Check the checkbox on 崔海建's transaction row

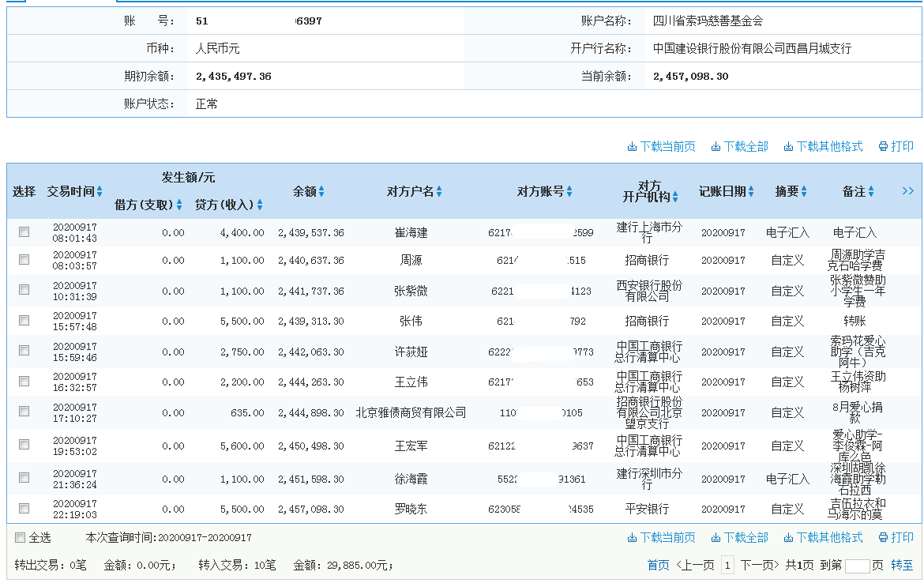click(24, 231)
